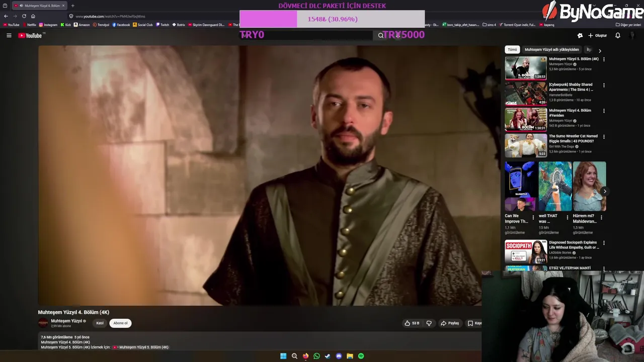Join the channel via Katıl
Image resolution: width=644 pixels, height=362 pixels.
(100, 323)
